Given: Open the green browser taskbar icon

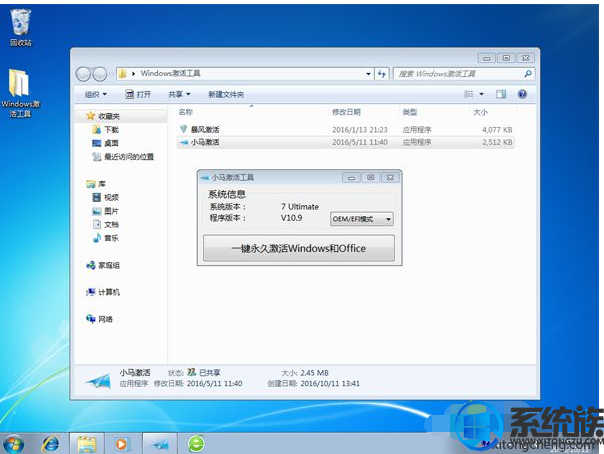Looking at the screenshot, I should (196, 444).
